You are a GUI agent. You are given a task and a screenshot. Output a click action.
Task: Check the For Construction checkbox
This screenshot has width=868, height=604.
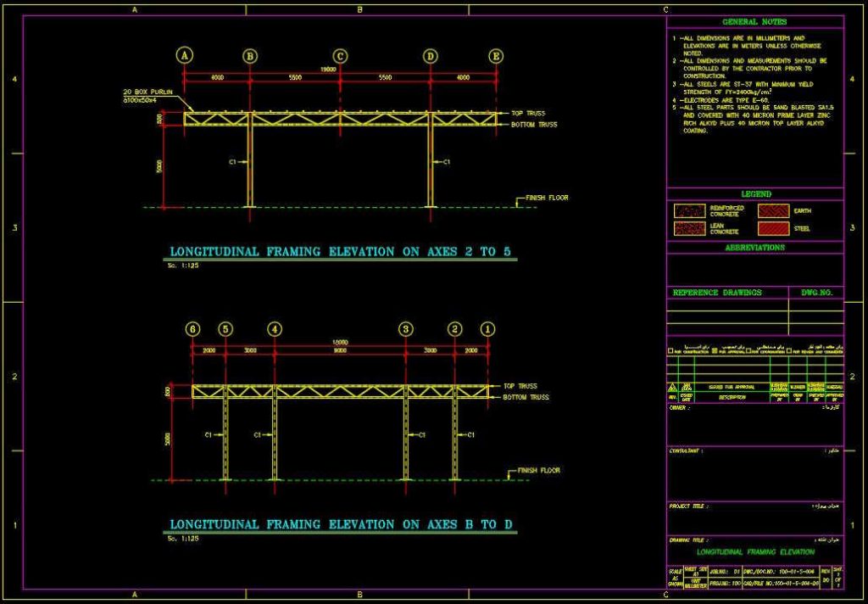point(671,350)
